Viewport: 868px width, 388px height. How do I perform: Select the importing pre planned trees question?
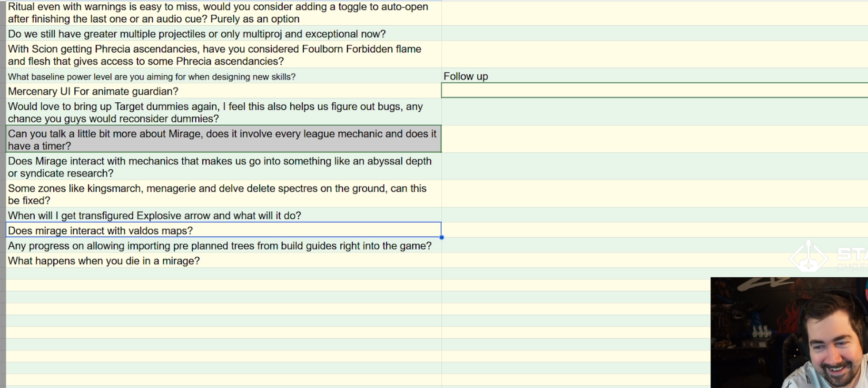224,245
